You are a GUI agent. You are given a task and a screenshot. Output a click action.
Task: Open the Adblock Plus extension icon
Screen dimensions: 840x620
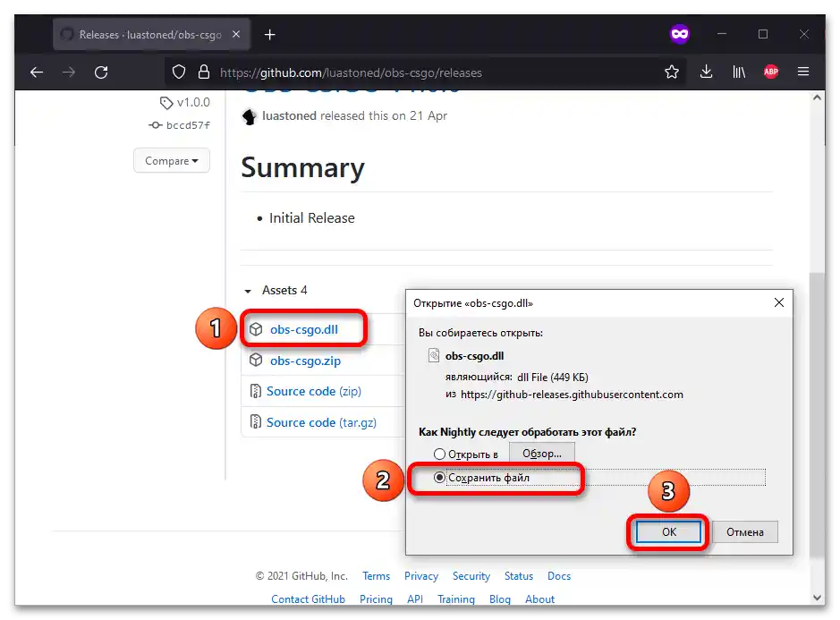point(771,72)
